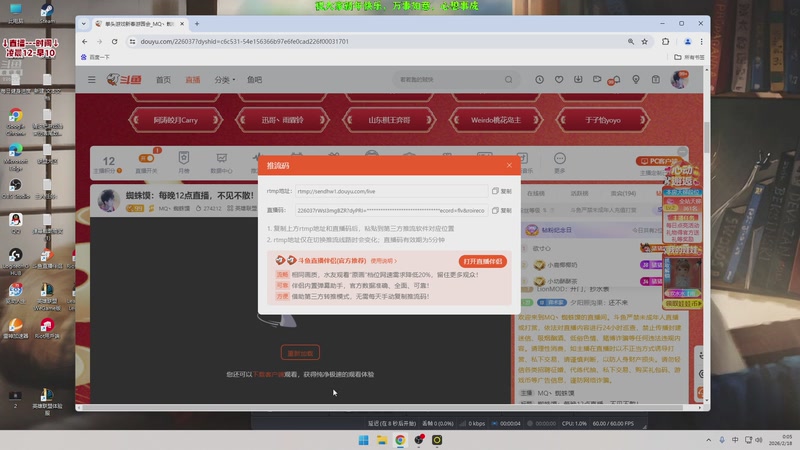Expand the Chrome tab search dropdown
Screen dimensions: 800x450
84,23
